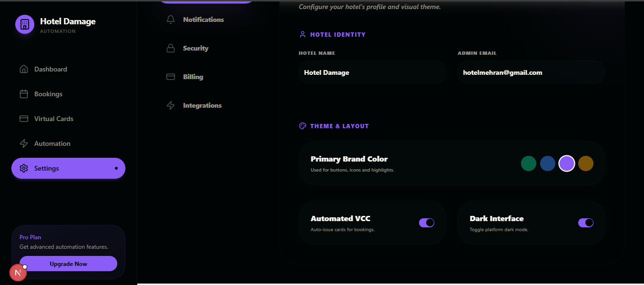Click "Get advanced automation features." text
Image resolution: width=644 pixels, height=285 pixels.
click(x=64, y=247)
